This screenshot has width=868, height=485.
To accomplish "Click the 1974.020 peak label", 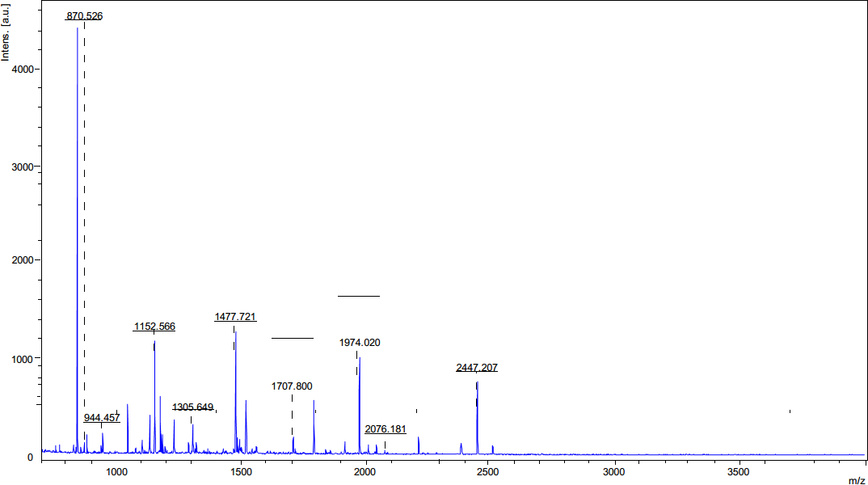I will click(360, 343).
